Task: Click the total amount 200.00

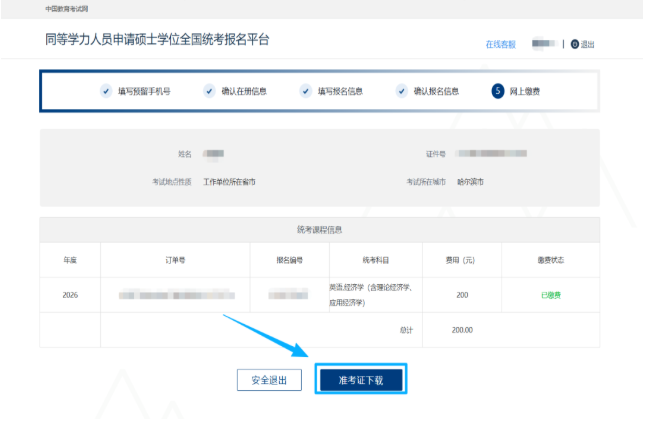Action: point(462,330)
